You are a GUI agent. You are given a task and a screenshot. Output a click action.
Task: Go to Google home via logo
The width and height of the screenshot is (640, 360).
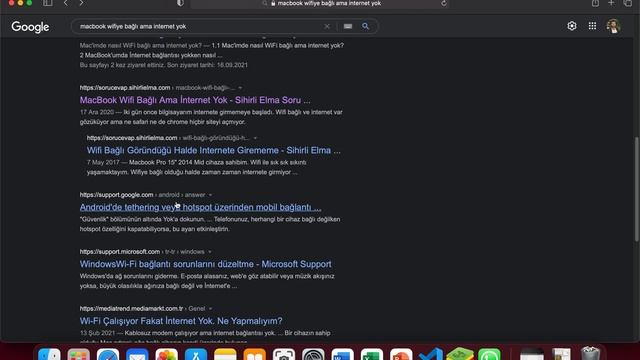(30, 27)
